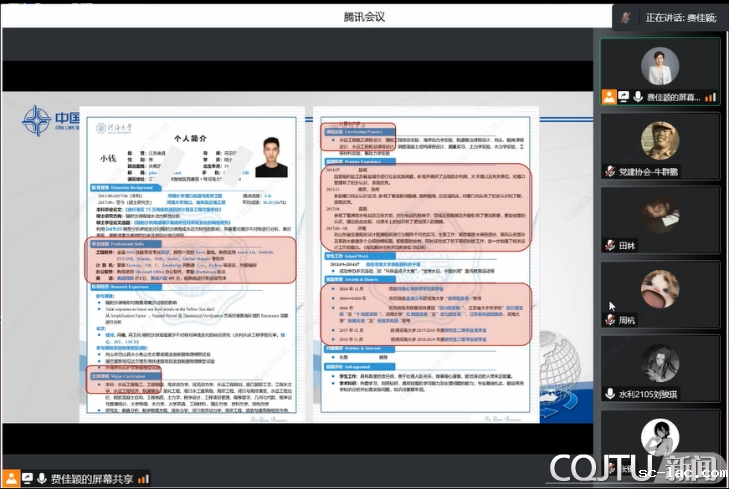Click the 腾讯会议 window title

363,16
